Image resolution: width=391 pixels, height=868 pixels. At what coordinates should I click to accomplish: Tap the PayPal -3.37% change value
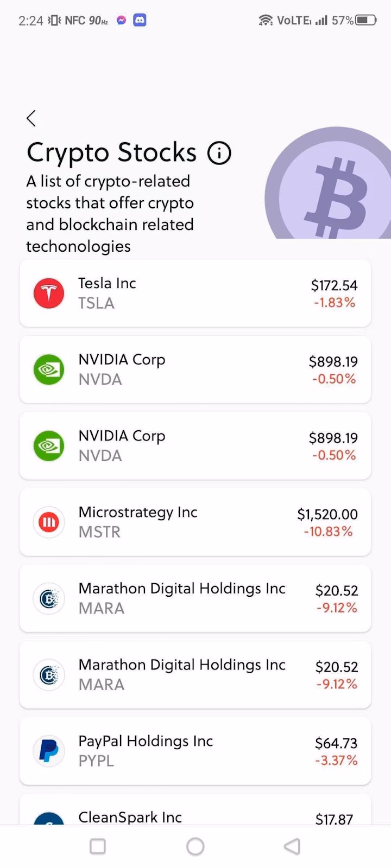pyautogui.click(x=336, y=761)
